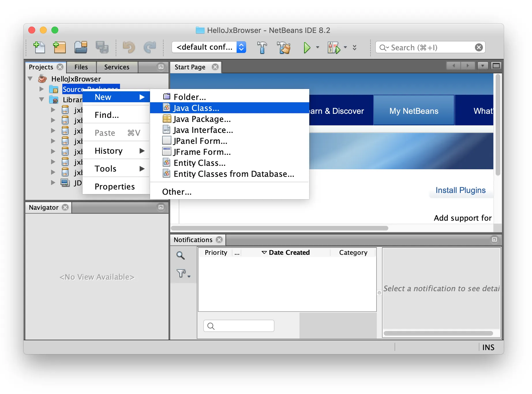The width and height of the screenshot is (532, 394).
Task: Click the Clean and Build icon
Action: (x=283, y=47)
